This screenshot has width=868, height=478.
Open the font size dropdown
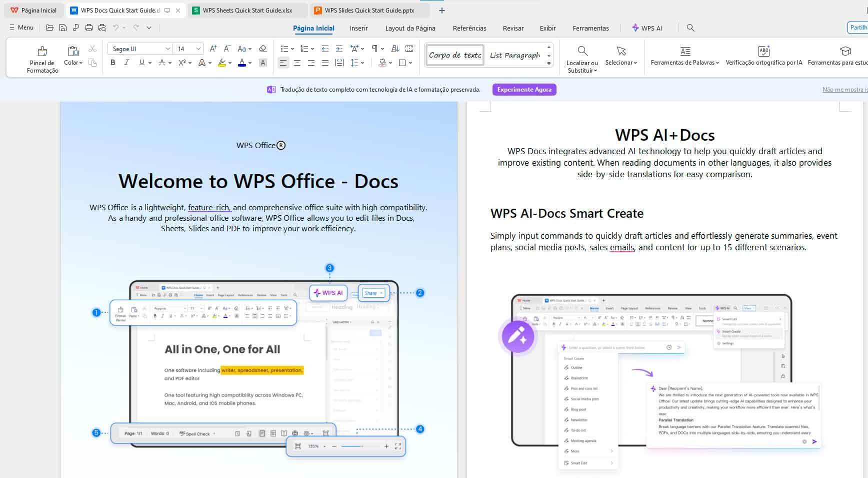[198, 49]
